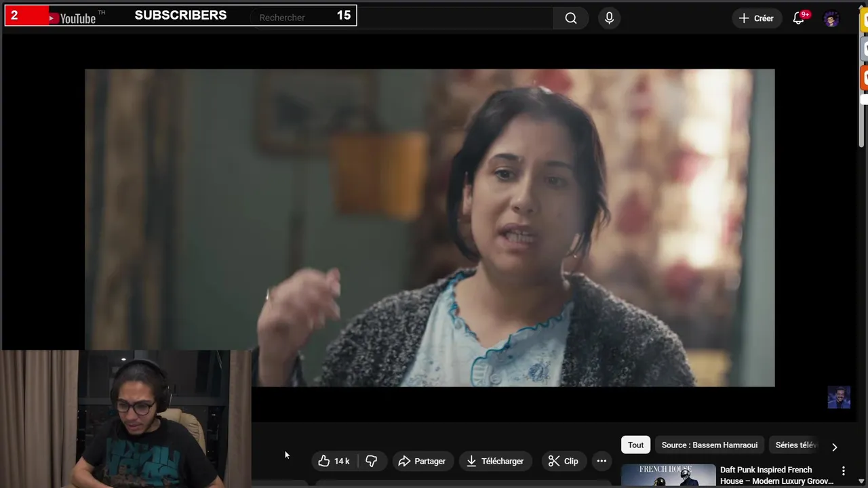Click the video player frame

(x=430, y=228)
